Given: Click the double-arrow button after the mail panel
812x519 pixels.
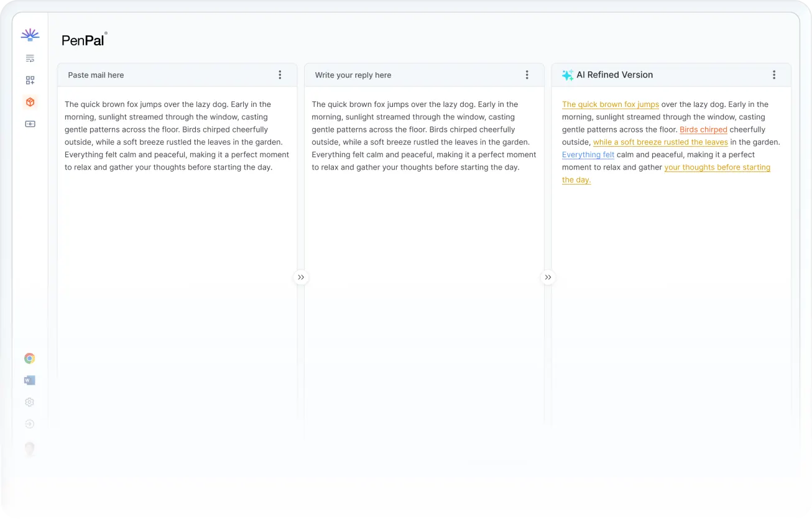Looking at the screenshot, I should coord(301,277).
